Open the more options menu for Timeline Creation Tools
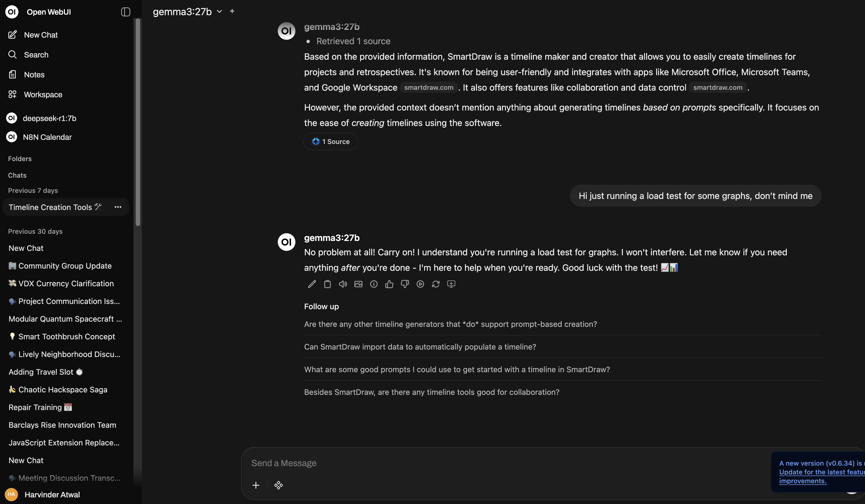865x504 pixels. coord(118,207)
